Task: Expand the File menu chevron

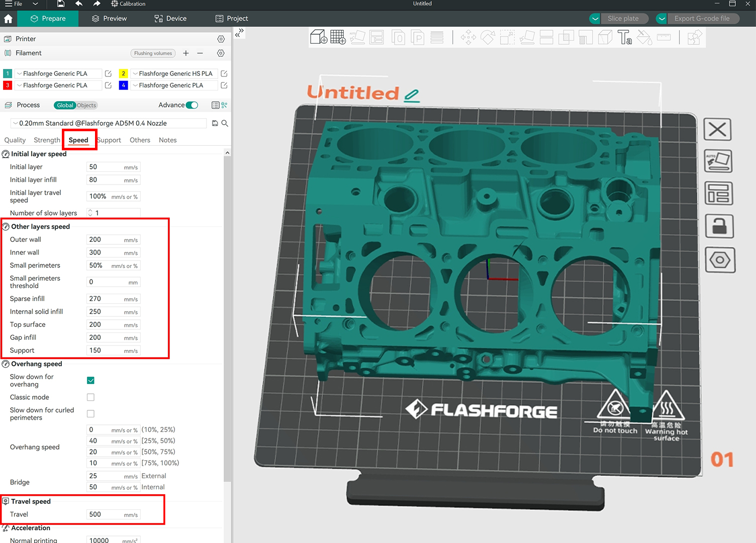Action: tap(35, 4)
